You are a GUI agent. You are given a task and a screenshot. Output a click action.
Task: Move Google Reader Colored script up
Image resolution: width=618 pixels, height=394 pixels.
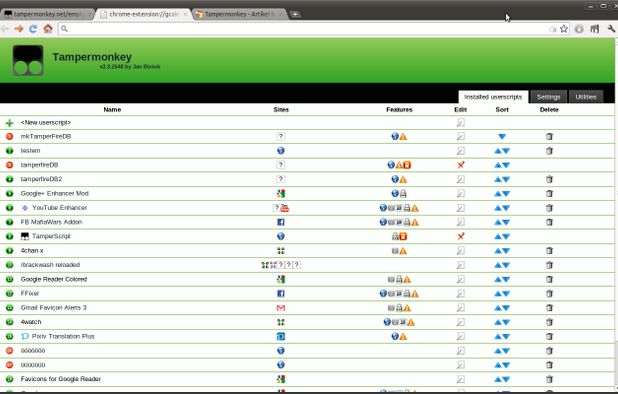(x=498, y=279)
